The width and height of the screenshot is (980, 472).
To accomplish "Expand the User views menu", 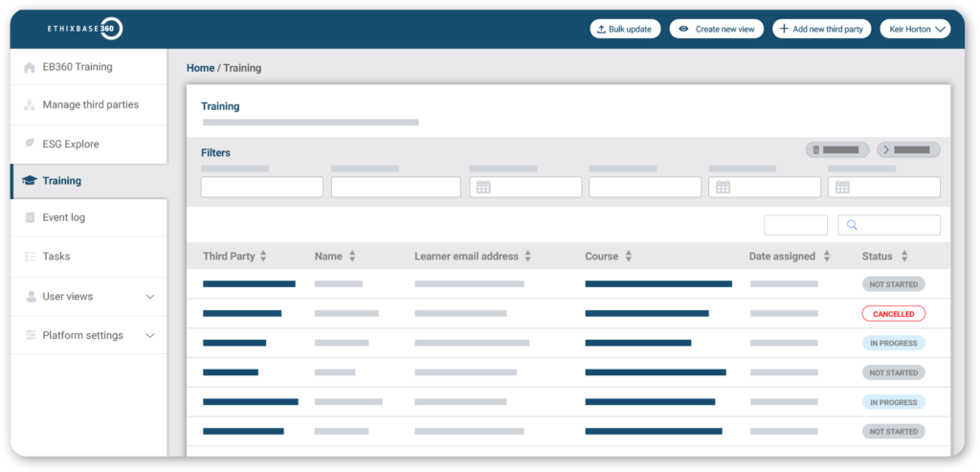I will pyautogui.click(x=149, y=297).
